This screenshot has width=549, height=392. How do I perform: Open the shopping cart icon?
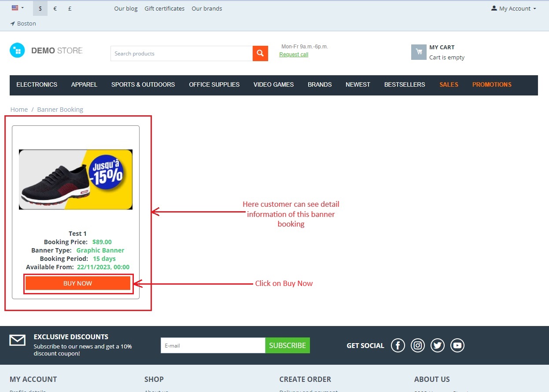tap(419, 52)
